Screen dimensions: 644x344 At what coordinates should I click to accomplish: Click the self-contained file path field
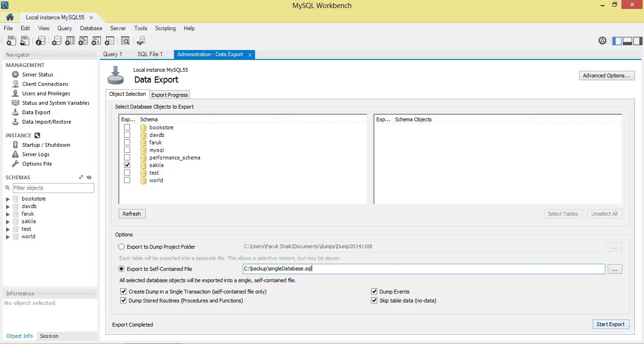coord(423,269)
